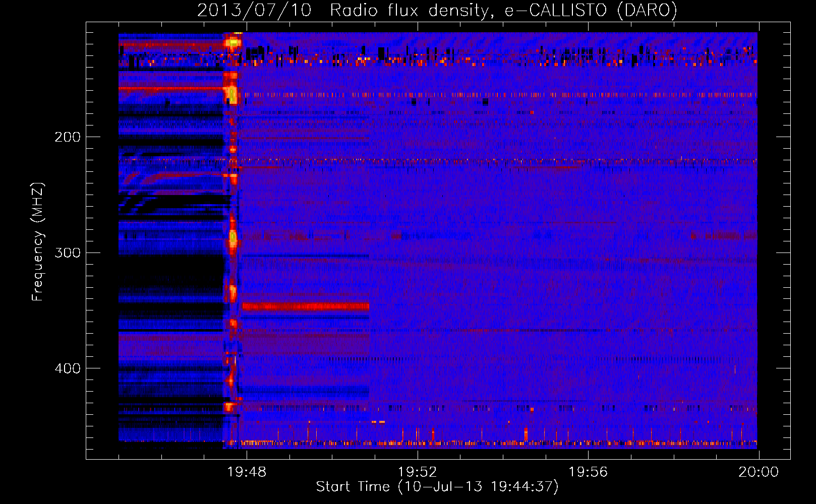Click the "19:56" time tick label
The image size is (816, 504).
click(x=588, y=472)
